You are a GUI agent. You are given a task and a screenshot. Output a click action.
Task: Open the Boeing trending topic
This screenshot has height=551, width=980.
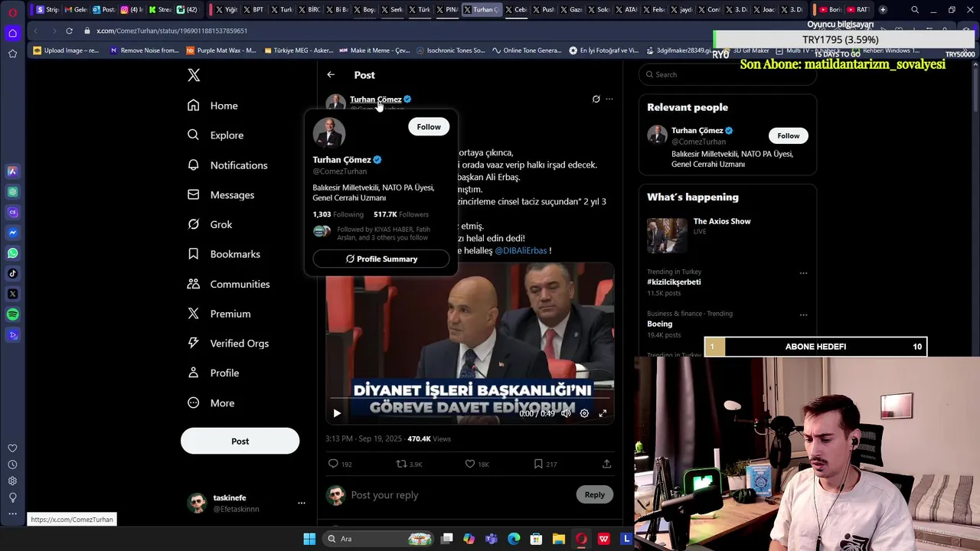pos(659,324)
